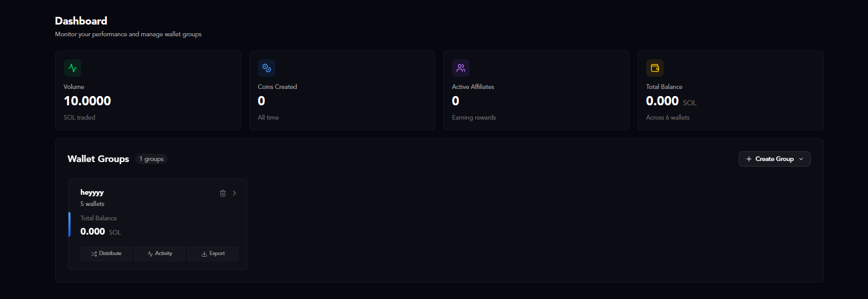Click the Total Balance wallet icon

[x=654, y=67]
